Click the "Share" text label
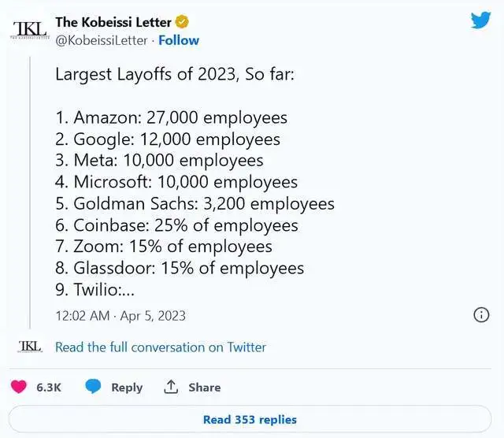Viewport: 504px width, 438px height. [204, 388]
